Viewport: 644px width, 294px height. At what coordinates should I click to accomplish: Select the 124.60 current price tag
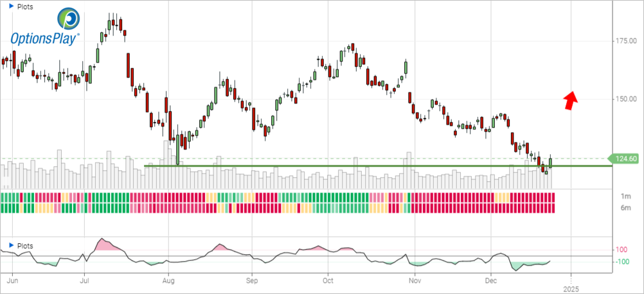coord(625,159)
